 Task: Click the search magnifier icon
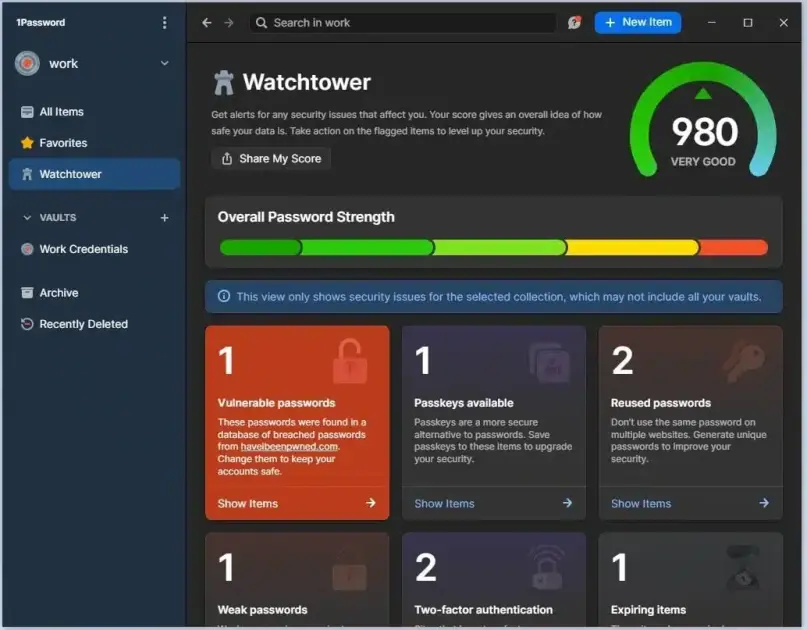[x=261, y=23]
